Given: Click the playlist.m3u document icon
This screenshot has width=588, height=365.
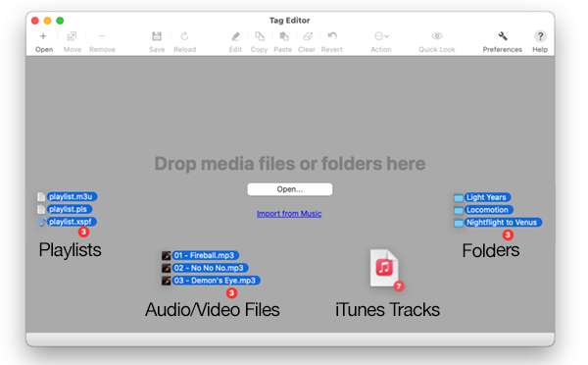Looking at the screenshot, I should click(41, 197).
